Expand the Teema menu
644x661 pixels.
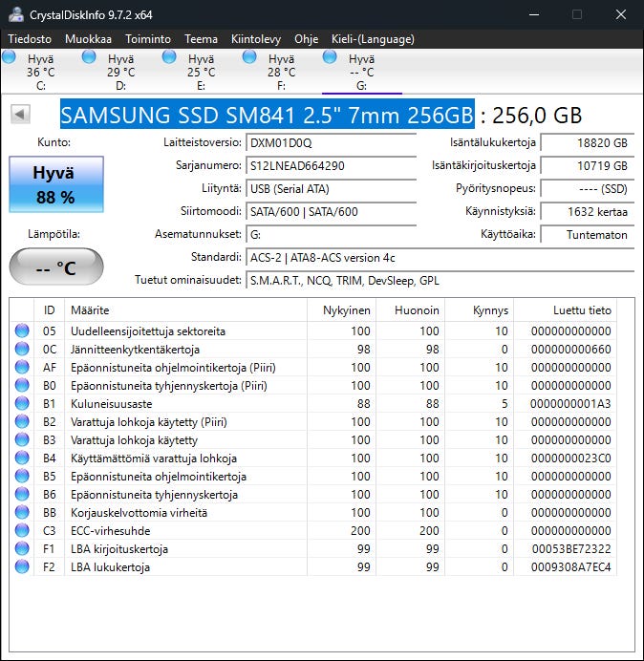(201, 39)
